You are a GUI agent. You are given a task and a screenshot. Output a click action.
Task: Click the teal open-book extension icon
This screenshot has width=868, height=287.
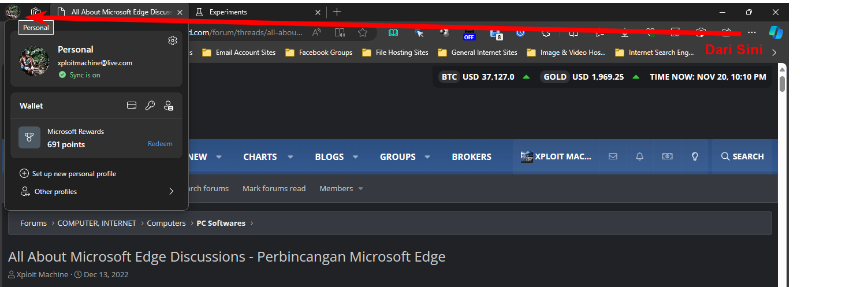[x=393, y=33]
